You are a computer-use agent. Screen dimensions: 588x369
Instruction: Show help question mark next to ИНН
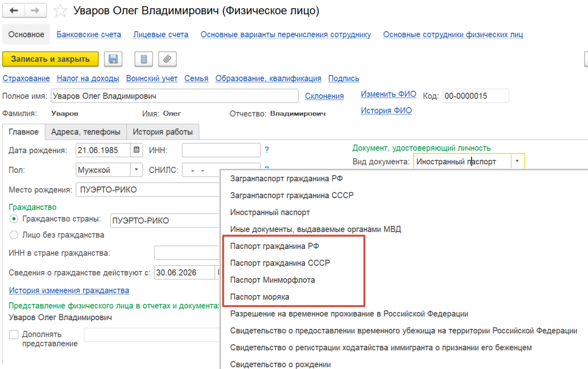pos(267,150)
